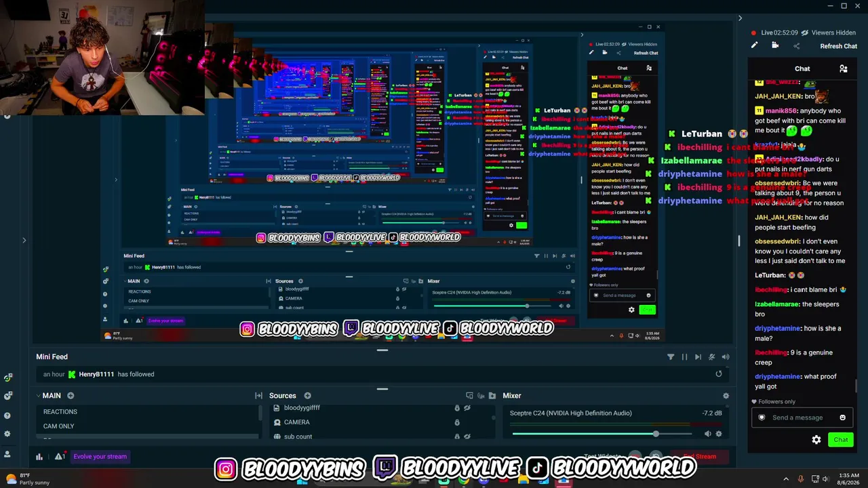Open Mixer settings gear in Mixer header

(x=726, y=396)
